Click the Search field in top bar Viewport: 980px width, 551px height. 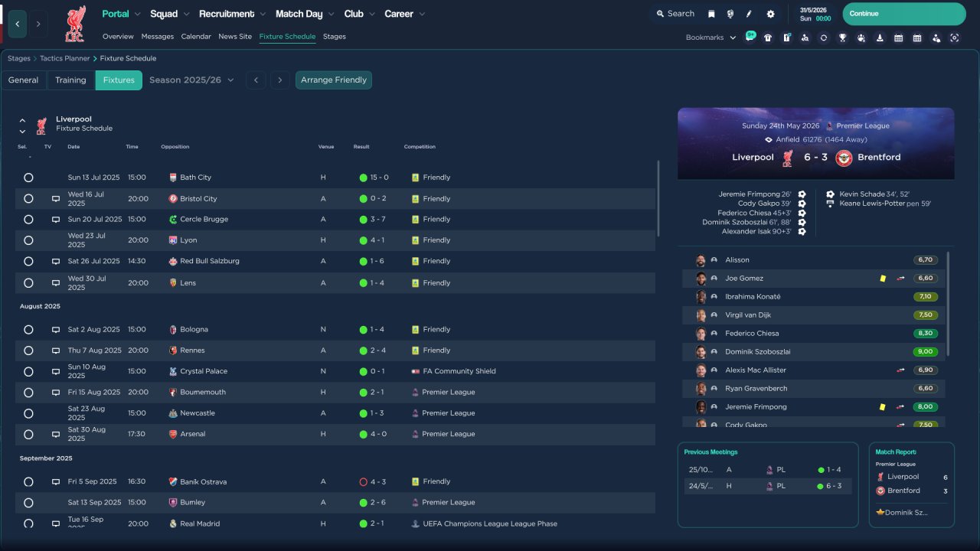(x=675, y=14)
